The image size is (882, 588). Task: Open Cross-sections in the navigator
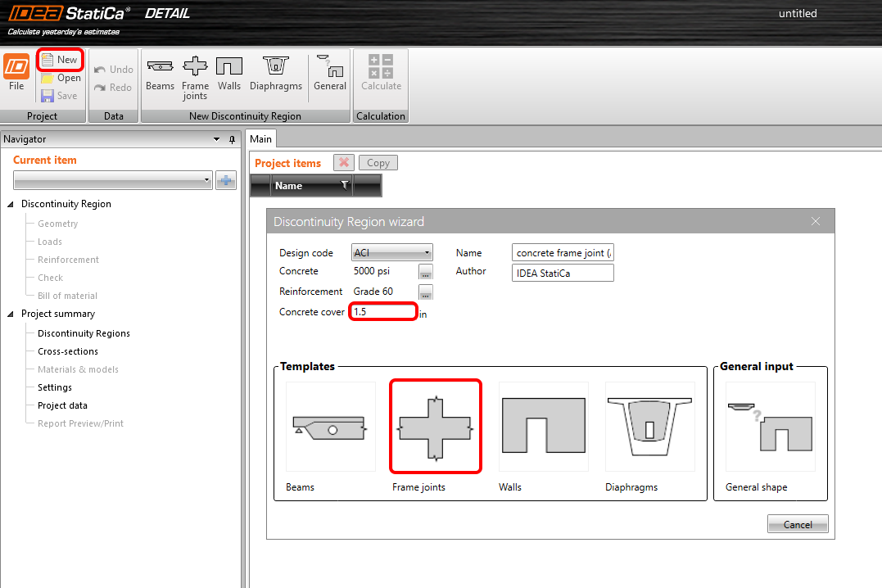tap(68, 351)
